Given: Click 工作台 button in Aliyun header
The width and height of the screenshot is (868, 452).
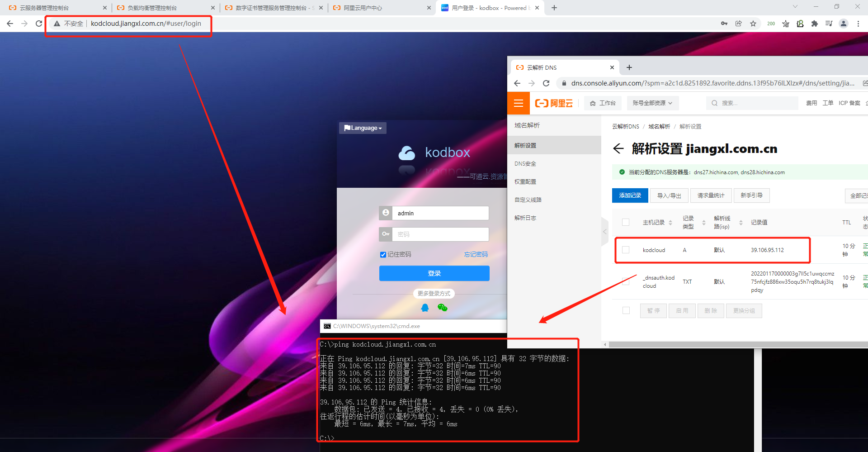Looking at the screenshot, I should point(603,103).
